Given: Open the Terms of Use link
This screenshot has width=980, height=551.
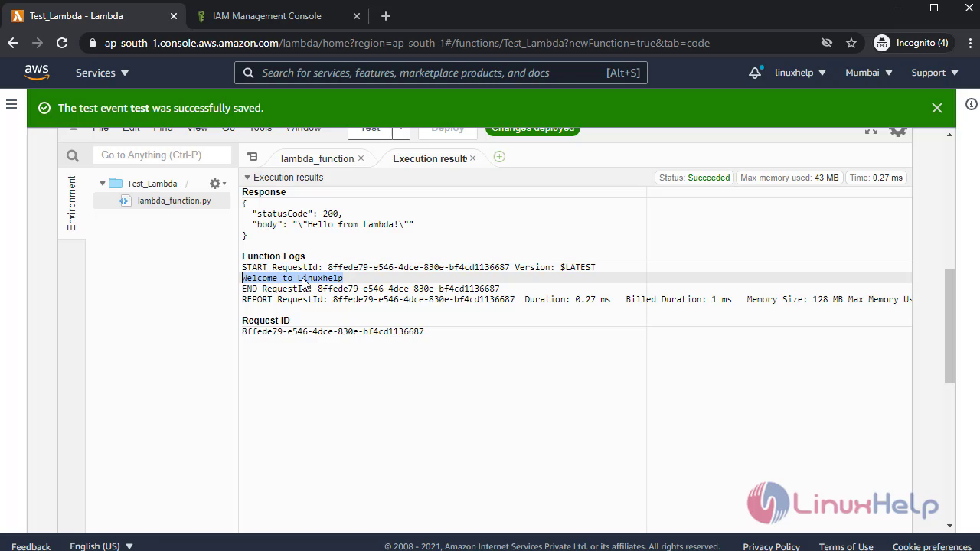Looking at the screenshot, I should coord(846,546).
